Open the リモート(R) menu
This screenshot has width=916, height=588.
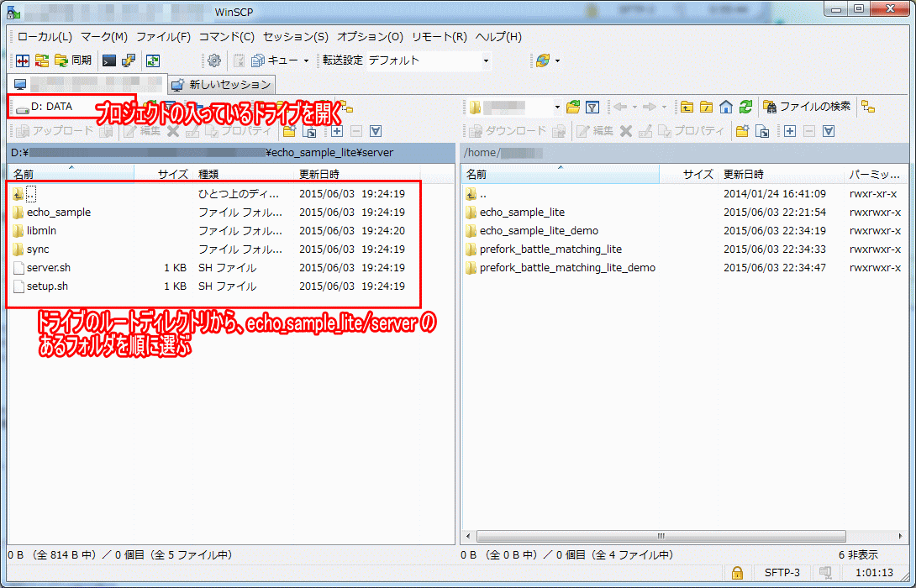pos(440,37)
